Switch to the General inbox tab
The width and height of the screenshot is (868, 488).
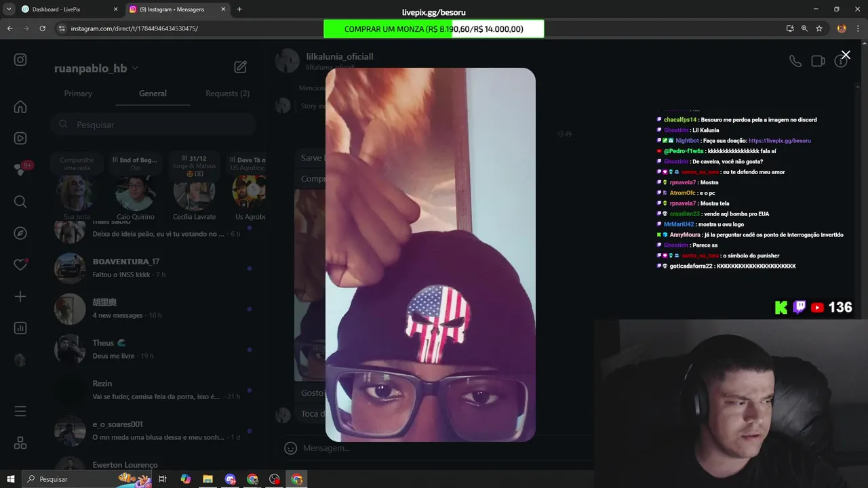click(153, 94)
